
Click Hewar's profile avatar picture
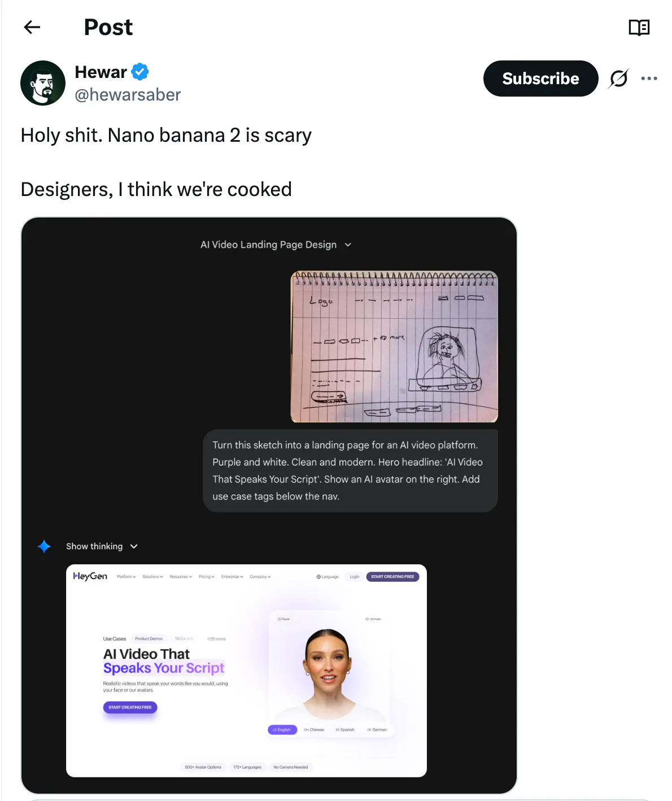click(x=43, y=83)
